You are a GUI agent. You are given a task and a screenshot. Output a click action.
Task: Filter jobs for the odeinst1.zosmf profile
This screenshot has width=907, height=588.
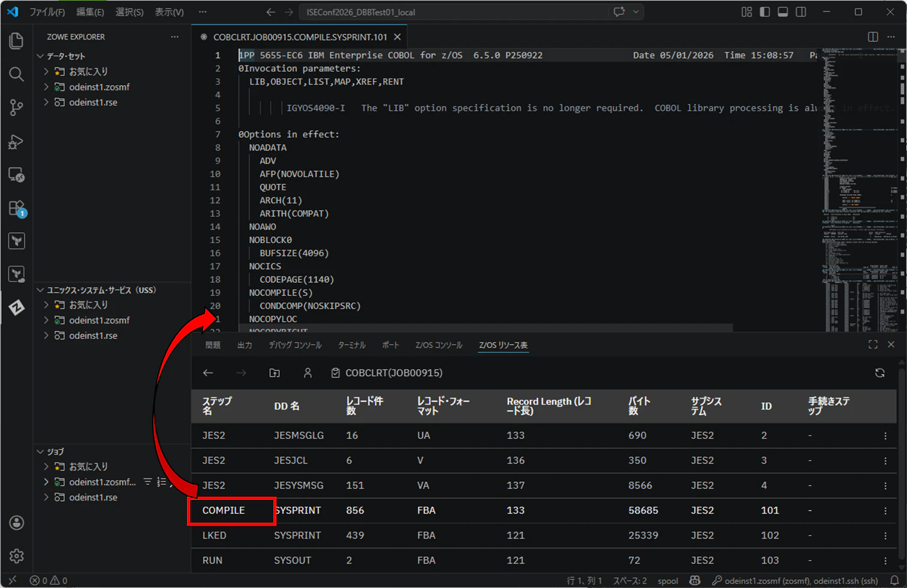coord(147,482)
